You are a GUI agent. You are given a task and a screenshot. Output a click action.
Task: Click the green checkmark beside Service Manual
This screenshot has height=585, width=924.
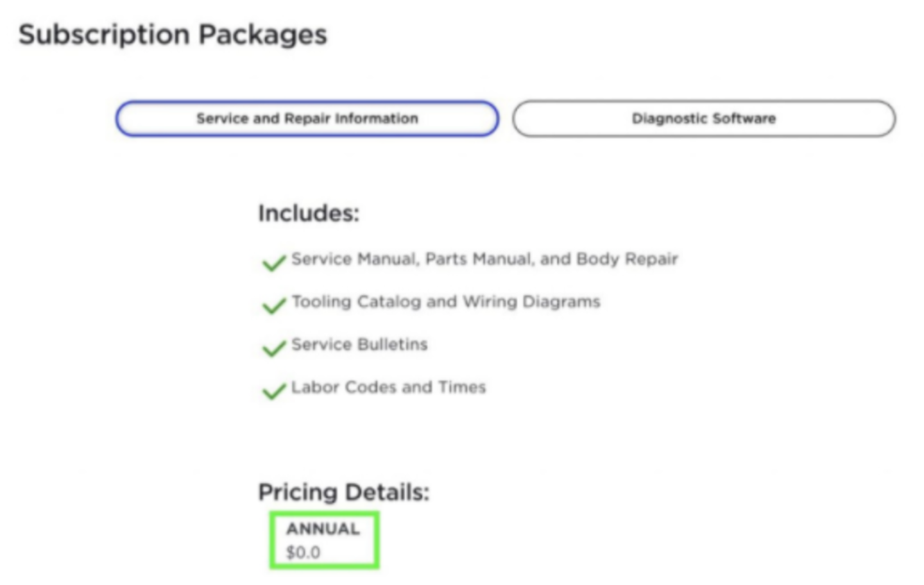pos(274,262)
